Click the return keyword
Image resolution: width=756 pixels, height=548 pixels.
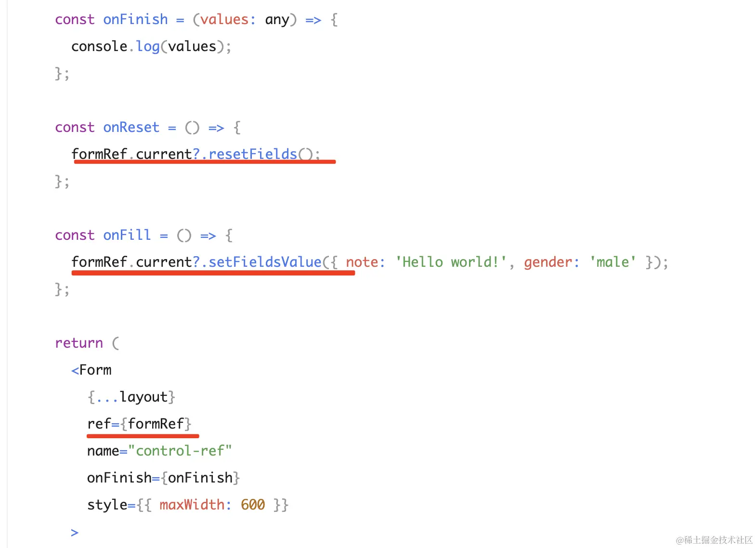(x=79, y=343)
